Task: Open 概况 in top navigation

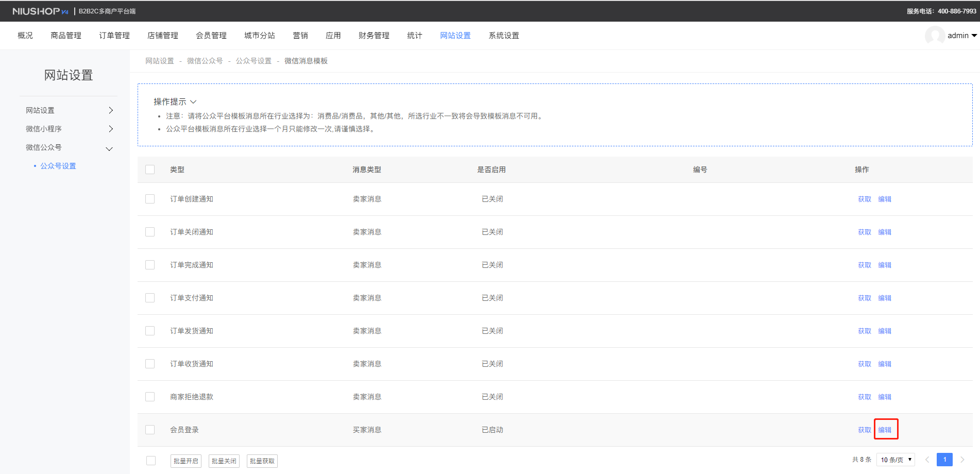Action: [x=25, y=36]
